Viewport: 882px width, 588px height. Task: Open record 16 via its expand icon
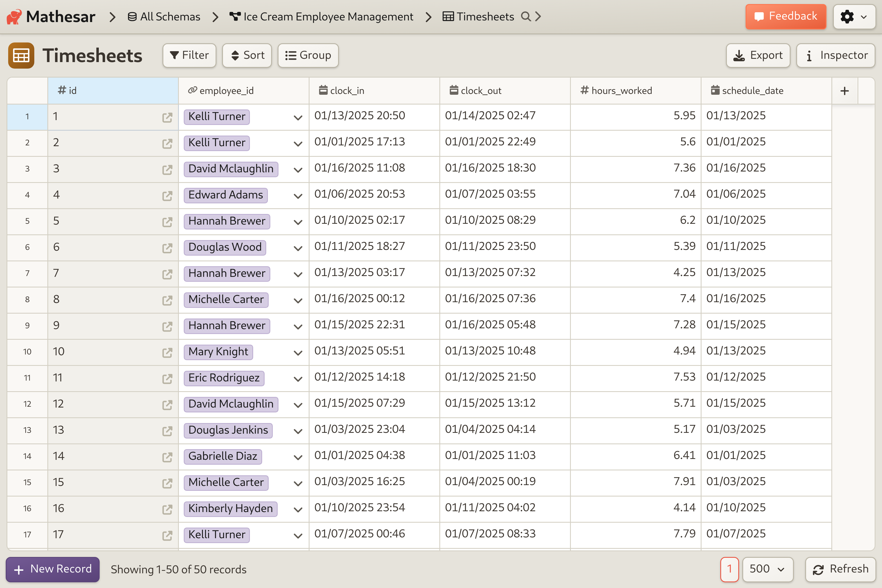coord(167,509)
